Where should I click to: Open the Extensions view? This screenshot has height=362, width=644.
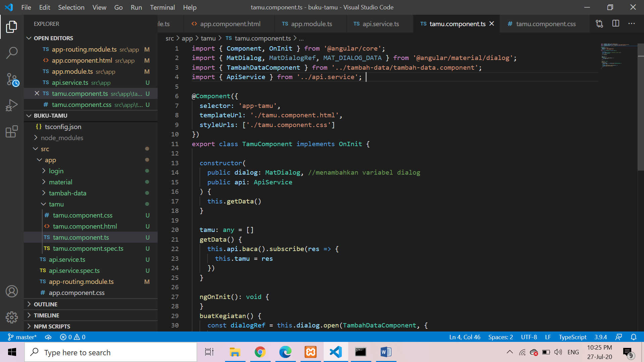(x=12, y=131)
